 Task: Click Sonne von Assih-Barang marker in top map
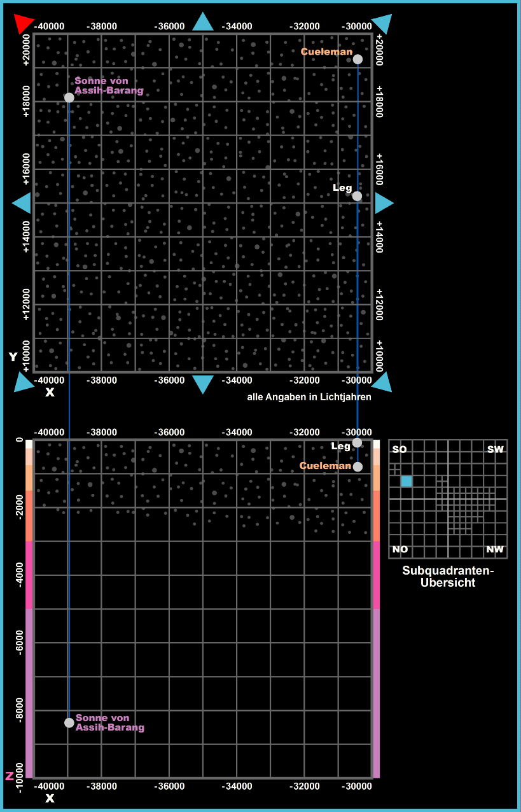[69, 97]
